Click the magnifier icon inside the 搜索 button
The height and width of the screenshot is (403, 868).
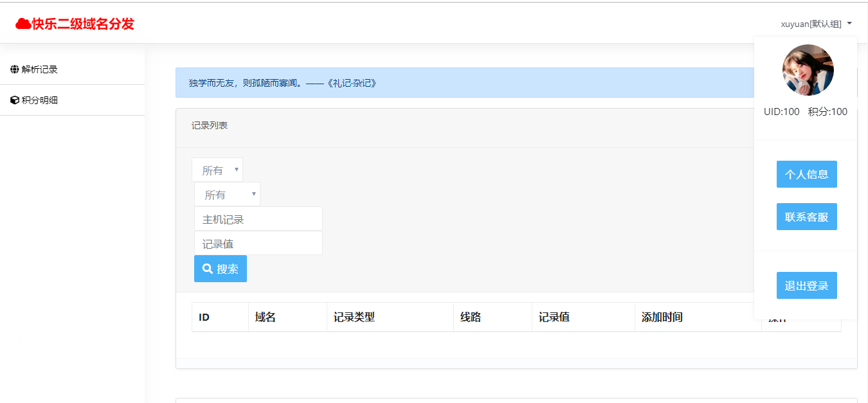[x=207, y=268]
